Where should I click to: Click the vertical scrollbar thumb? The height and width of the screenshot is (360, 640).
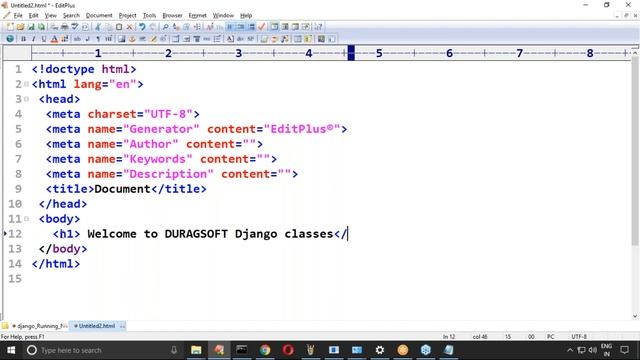(635, 151)
